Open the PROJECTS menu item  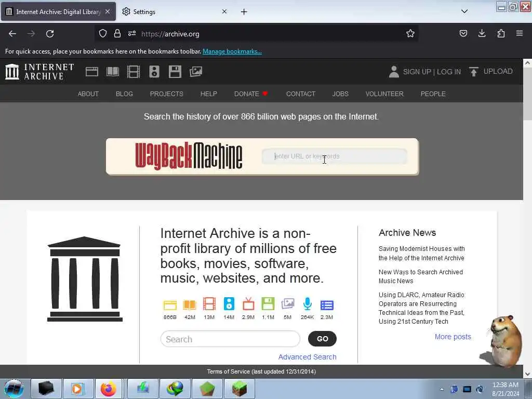pyautogui.click(x=167, y=94)
